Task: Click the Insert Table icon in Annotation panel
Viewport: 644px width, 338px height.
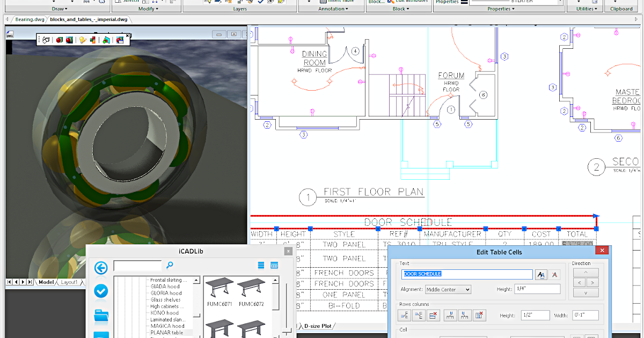Action: [323, 2]
